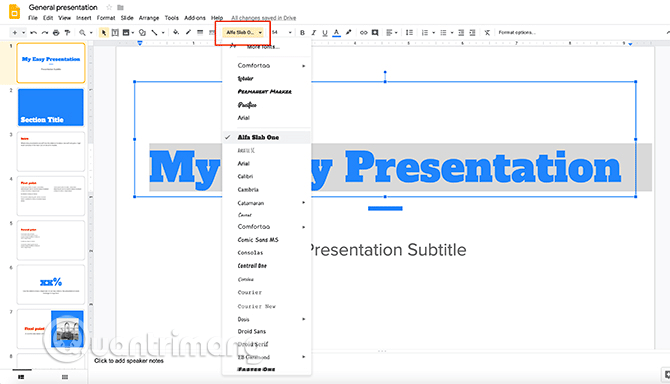The image size is (670, 384).
Task: Click the add comment icon
Action: (375, 32)
